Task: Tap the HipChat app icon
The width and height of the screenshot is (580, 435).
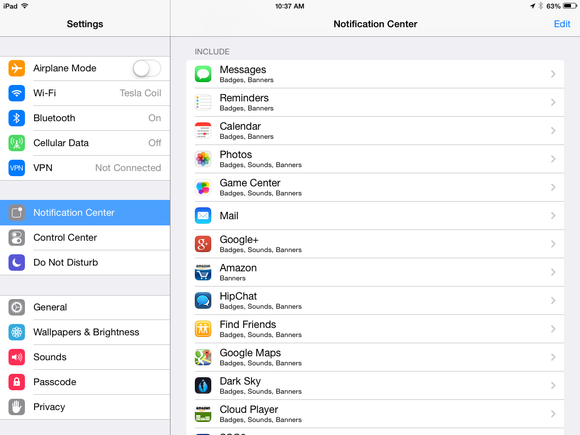Action: tap(203, 300)
